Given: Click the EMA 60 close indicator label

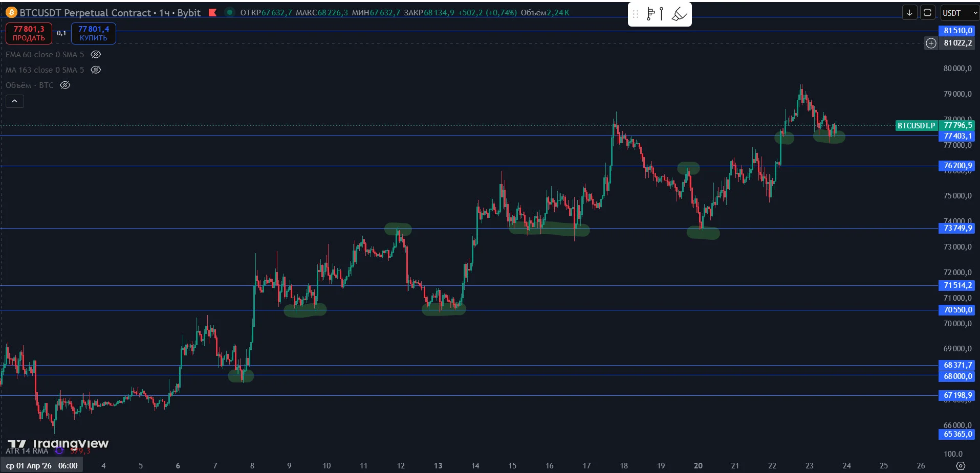Looking at the screenshot, I should pyautogui.click(x=45, y=55).
